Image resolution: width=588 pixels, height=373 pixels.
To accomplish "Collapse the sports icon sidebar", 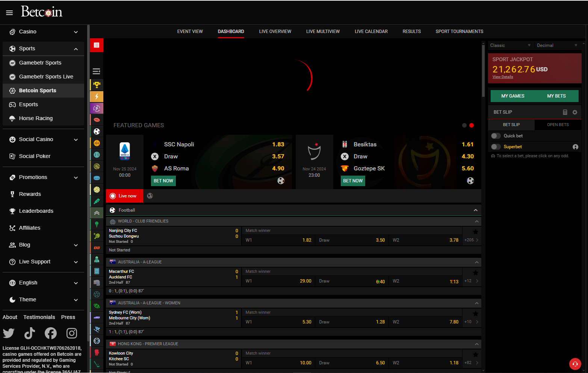I will (97, 71).
